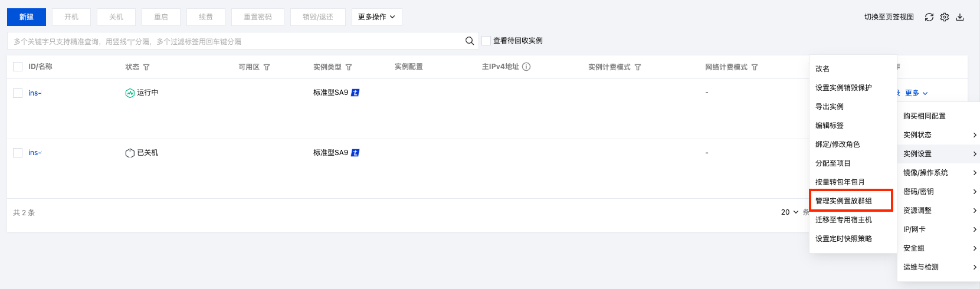980x289 pixels.
Task: Click 切换至页签视图 link
Action: click(889, 17)
